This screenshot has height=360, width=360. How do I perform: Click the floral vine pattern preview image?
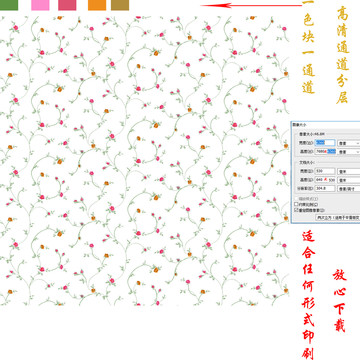click(x=144, y=161)
